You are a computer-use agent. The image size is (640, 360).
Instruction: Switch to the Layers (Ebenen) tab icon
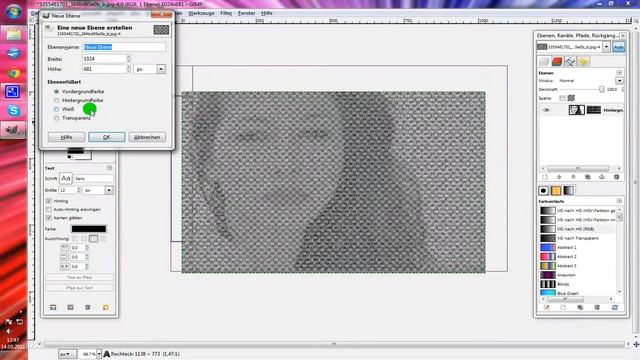pos(544,62)
